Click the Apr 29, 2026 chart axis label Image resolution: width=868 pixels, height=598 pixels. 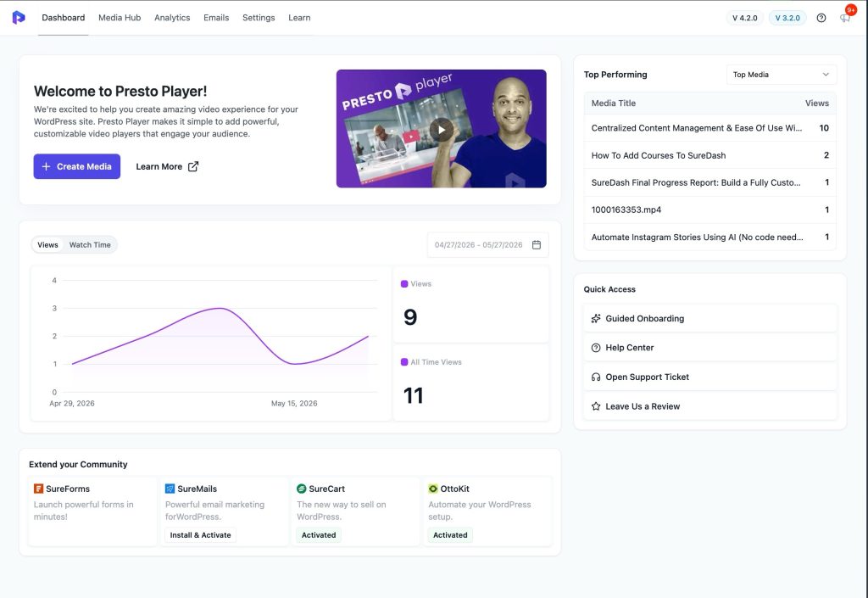pos(72,403)
